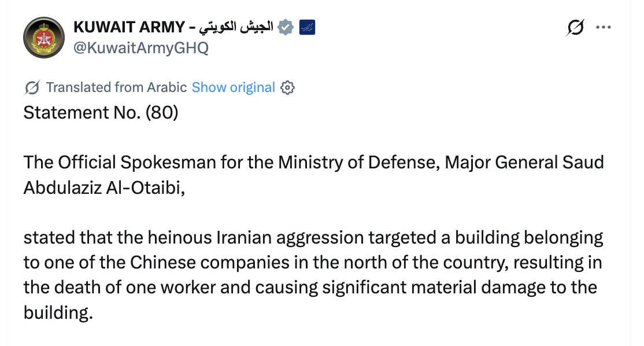
Task: Click the blue verified checkmark badge
Action: [x=286, y=27]
